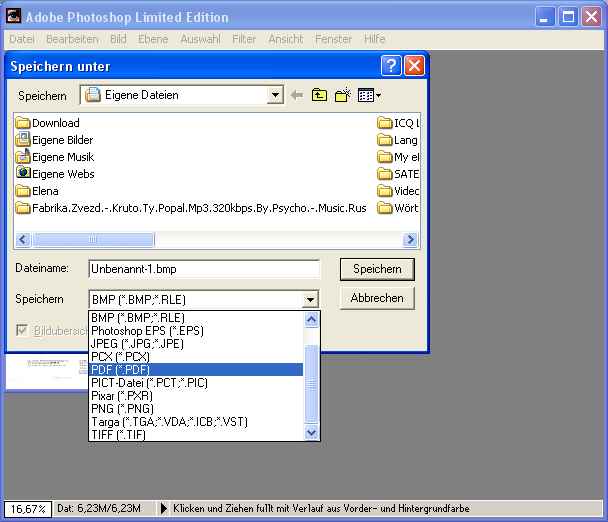This screenshot has height=522, width=608.
Task: Choose Photoshop EPS (*.EPS) format
Action: (x=195, y=331)
